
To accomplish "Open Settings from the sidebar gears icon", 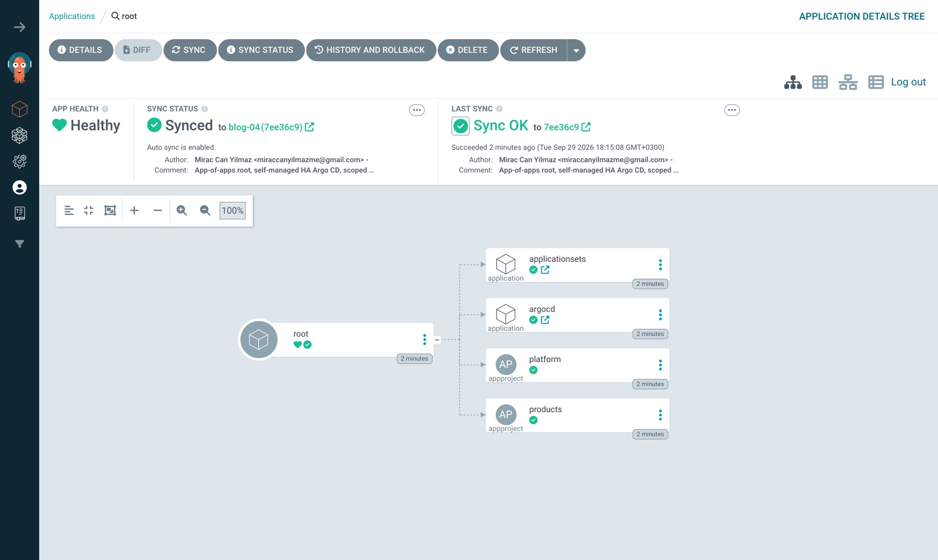I will pos(19,161).
